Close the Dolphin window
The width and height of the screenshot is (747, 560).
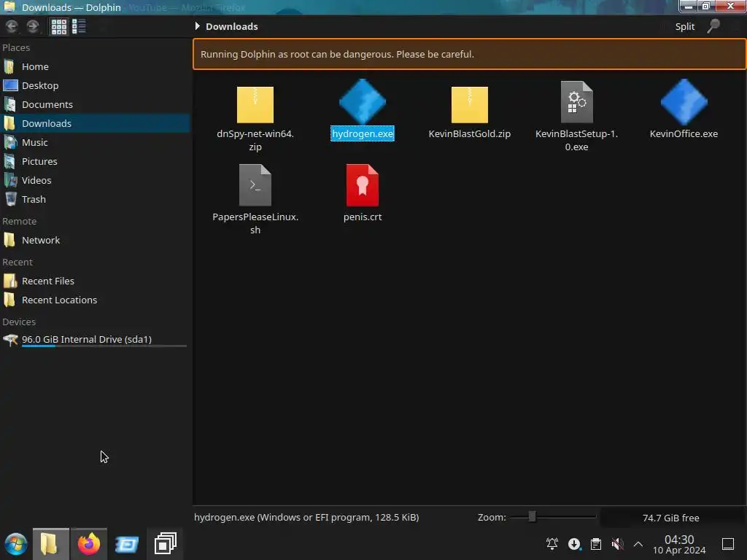click(x=730, y=6)
